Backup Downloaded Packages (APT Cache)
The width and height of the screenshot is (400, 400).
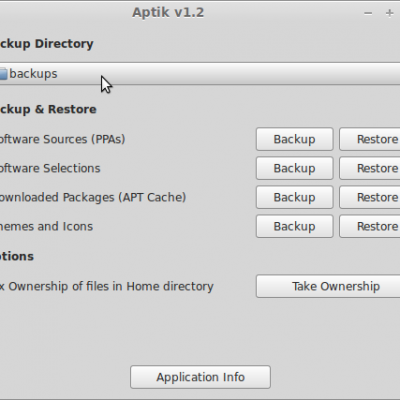pos(295,197)
